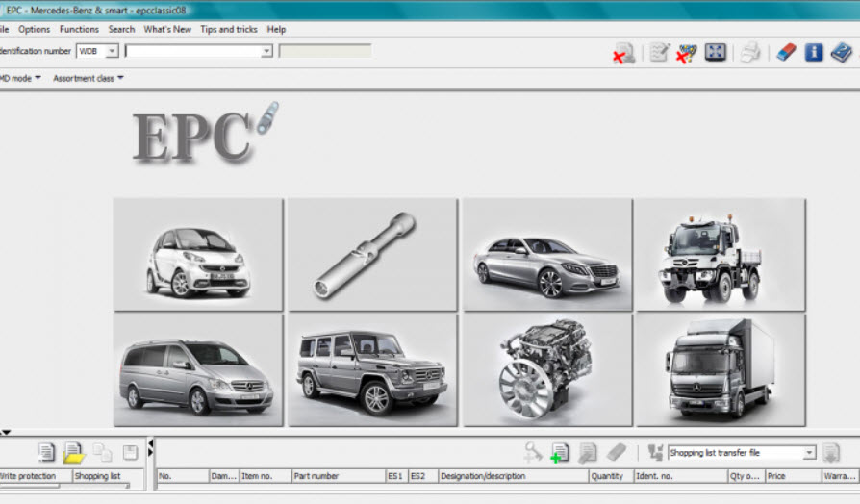Click the Write protection column header
The image size is (860, 504).
[36, 476]
